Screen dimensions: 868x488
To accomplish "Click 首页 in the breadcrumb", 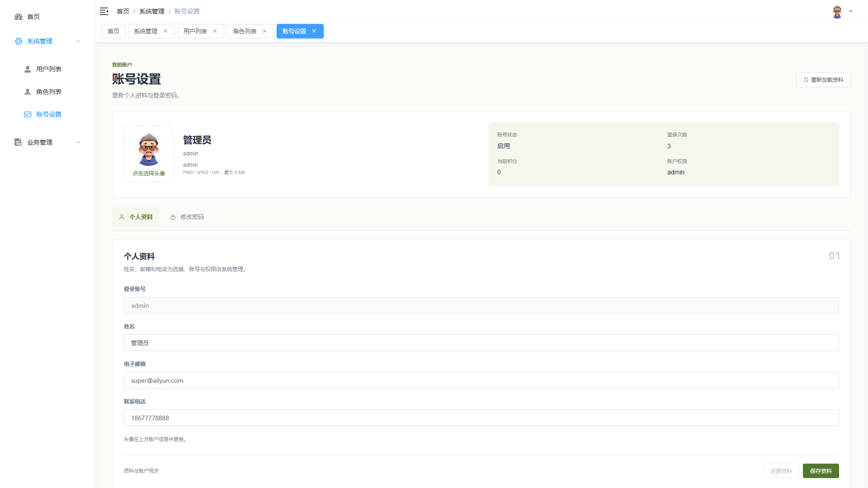I will tap(123, 11).
